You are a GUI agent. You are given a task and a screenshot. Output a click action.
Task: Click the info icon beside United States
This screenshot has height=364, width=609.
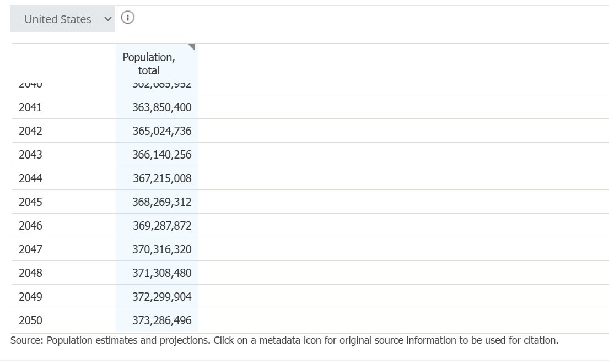coord(127,18)
